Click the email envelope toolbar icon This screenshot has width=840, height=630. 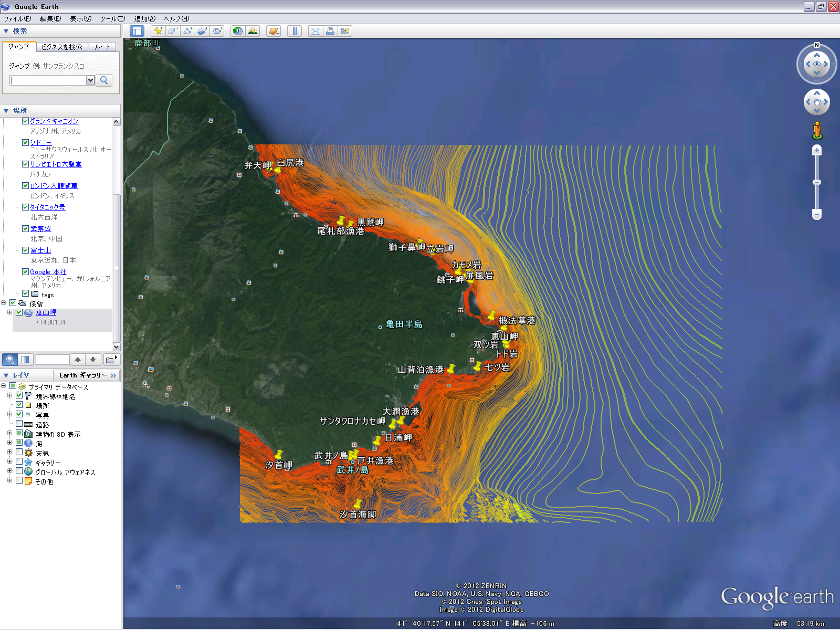pyautogui.click(x=315, y=31)
